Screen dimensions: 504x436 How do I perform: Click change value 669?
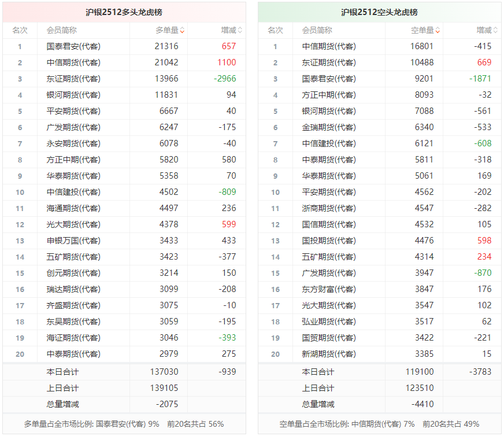(x=484, y=62)
